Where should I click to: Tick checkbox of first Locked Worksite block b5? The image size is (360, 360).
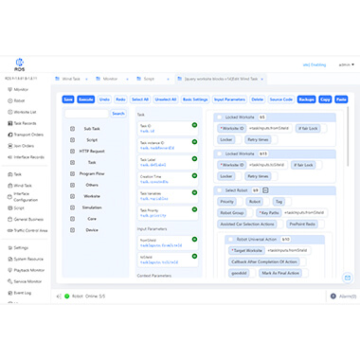(219, 117)
